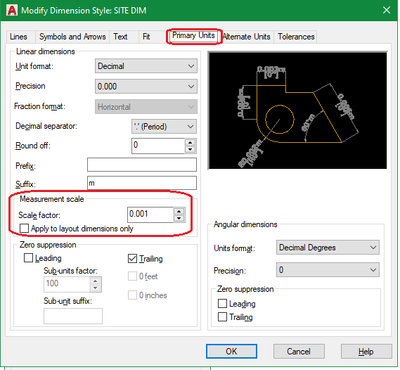Uncheck the Trailing zero suppression box under Sub-units
Image resolution: width=400 pixels, height=370 pixels.
point(132,258)
